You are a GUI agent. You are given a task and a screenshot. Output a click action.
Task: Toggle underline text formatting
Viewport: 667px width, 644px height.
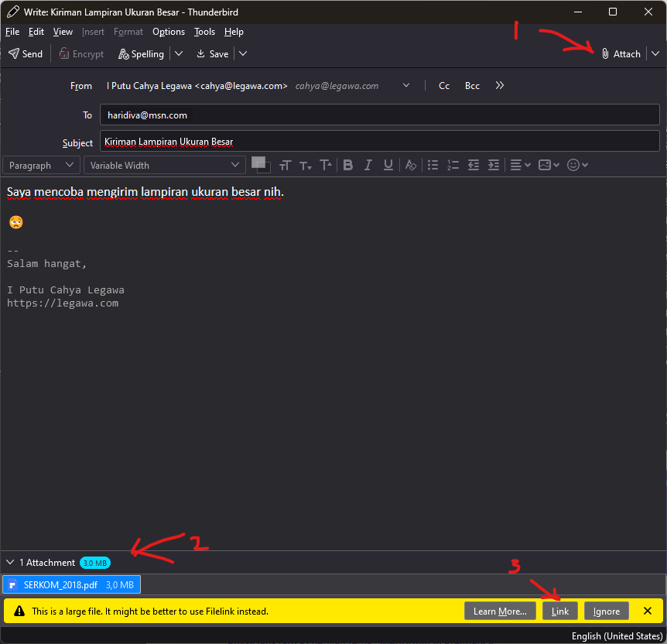point(388,165)
